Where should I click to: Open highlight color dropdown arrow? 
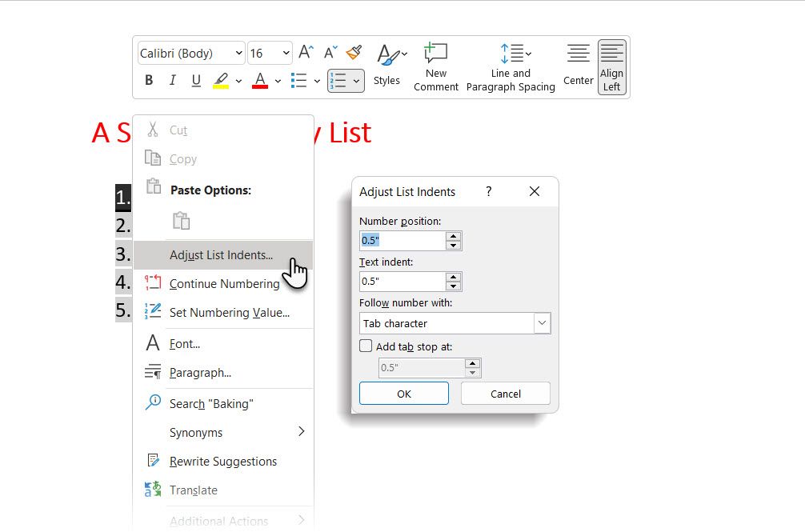pos(238,81)
